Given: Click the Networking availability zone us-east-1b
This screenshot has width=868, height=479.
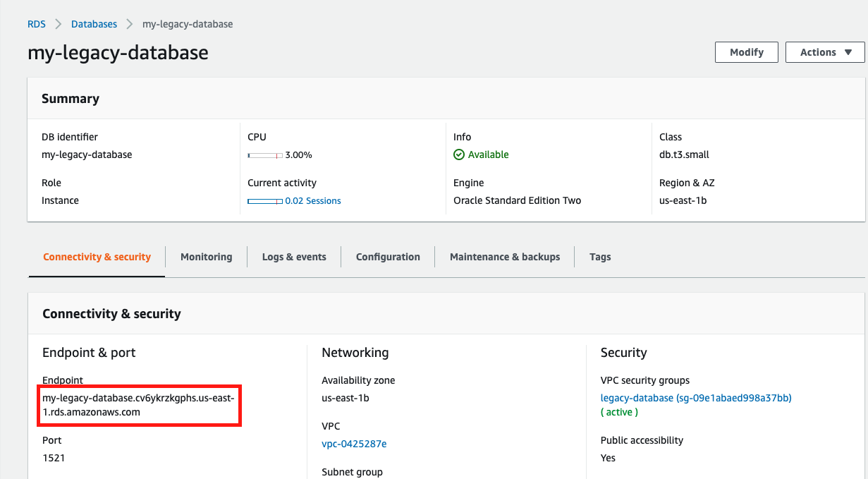Looking at the screenshot, I should 346,398.
